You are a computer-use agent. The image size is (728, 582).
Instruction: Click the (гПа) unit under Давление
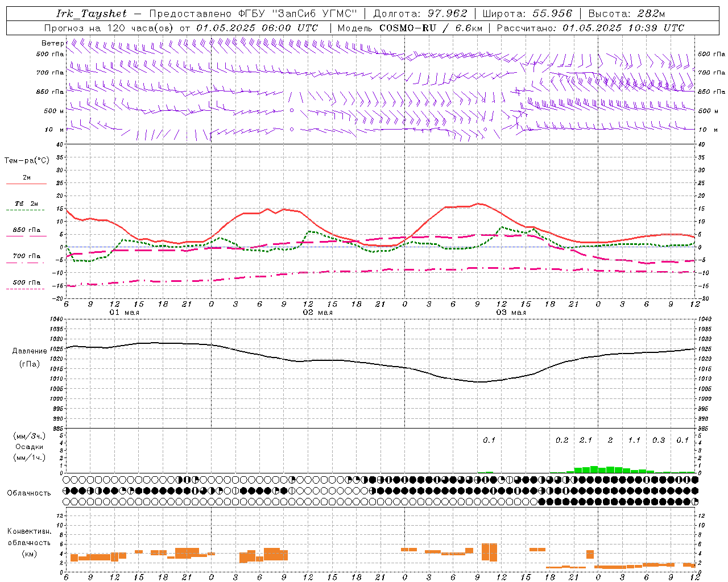(x=30, y=364)
